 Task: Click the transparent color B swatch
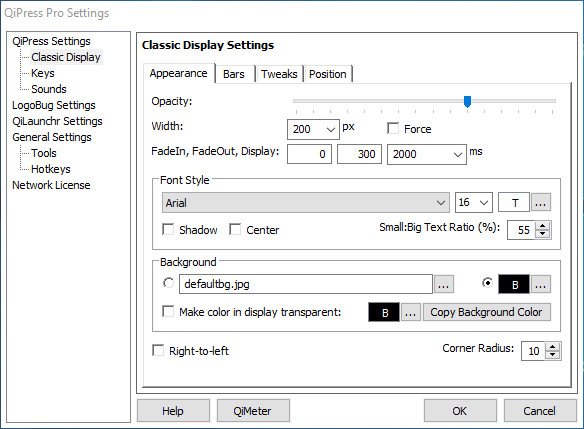click(384, 312)
